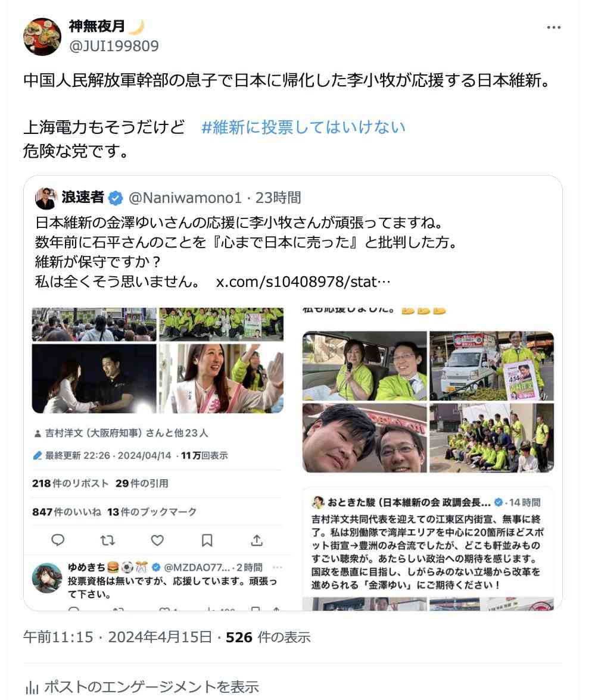
Task: Click the ゆめきち reply's more menu
Action: 278,567
